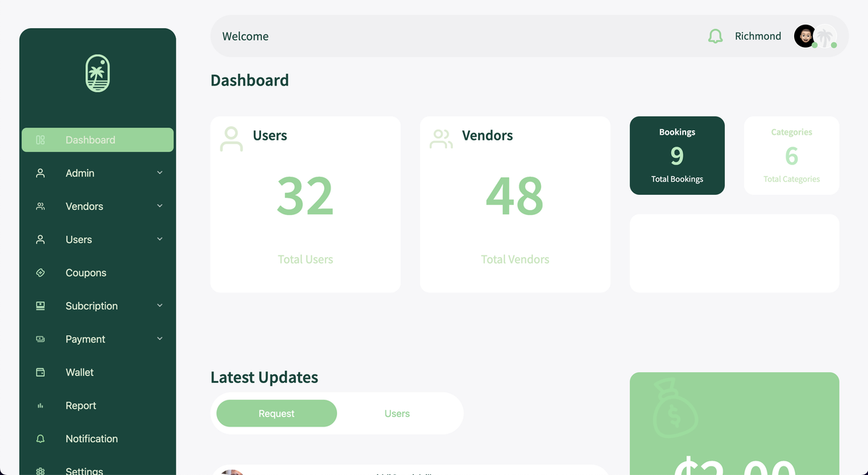Click the 32 Total Users count
This screenshot has width=868, height=475.
point(305,196)
